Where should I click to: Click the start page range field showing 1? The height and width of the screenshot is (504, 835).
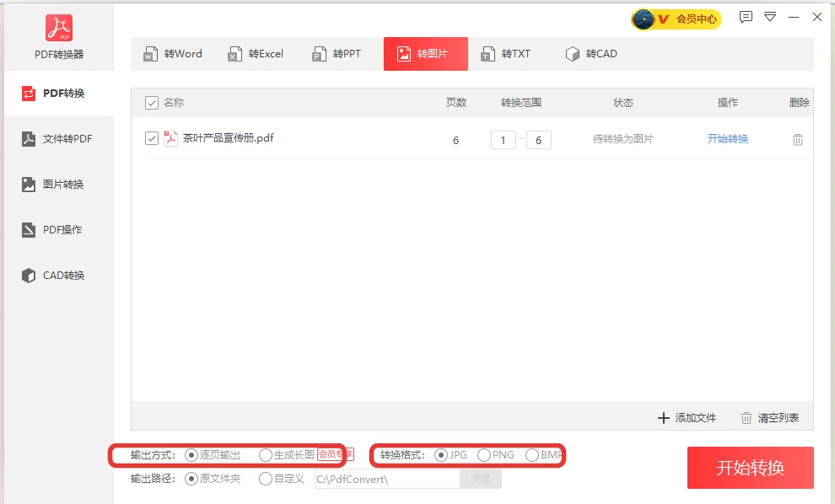(x=504, y=140)
